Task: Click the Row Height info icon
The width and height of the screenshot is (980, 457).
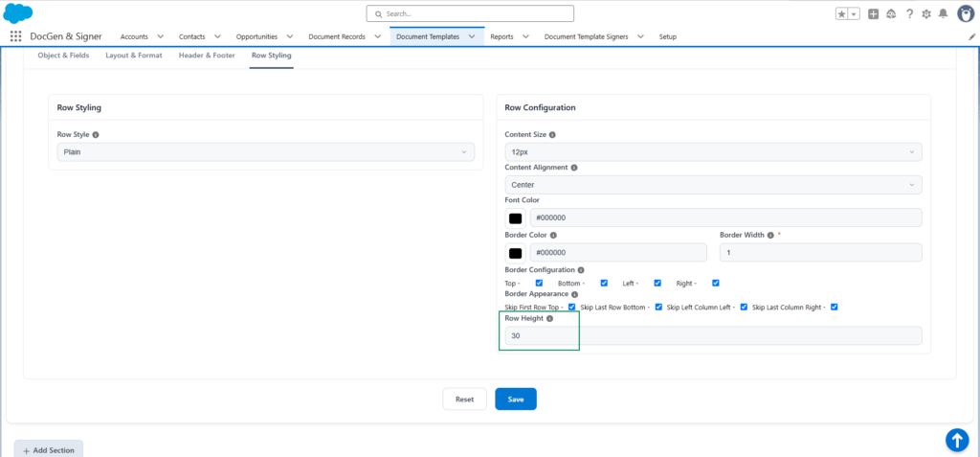Action: (x=550, y=318)
